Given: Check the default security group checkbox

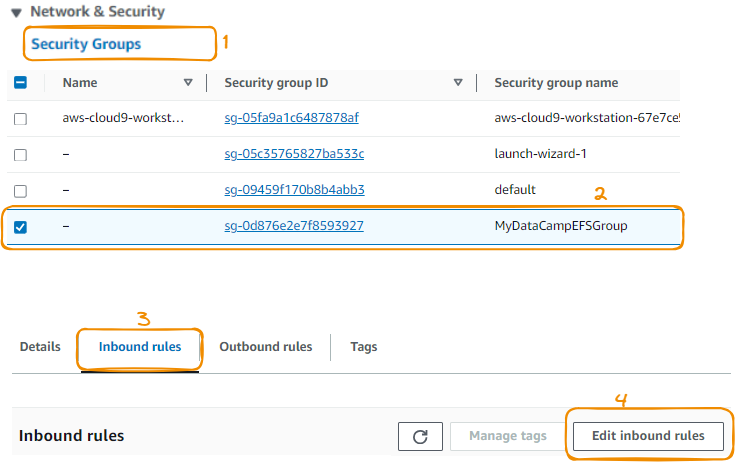Looking at the screenshot, I should tap(20, 191).
